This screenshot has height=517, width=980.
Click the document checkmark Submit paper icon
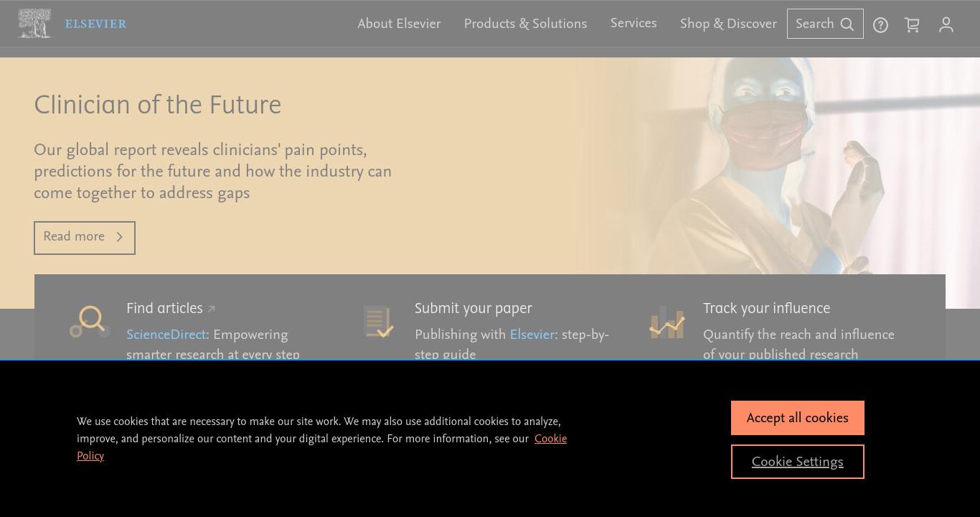[378, 322]
